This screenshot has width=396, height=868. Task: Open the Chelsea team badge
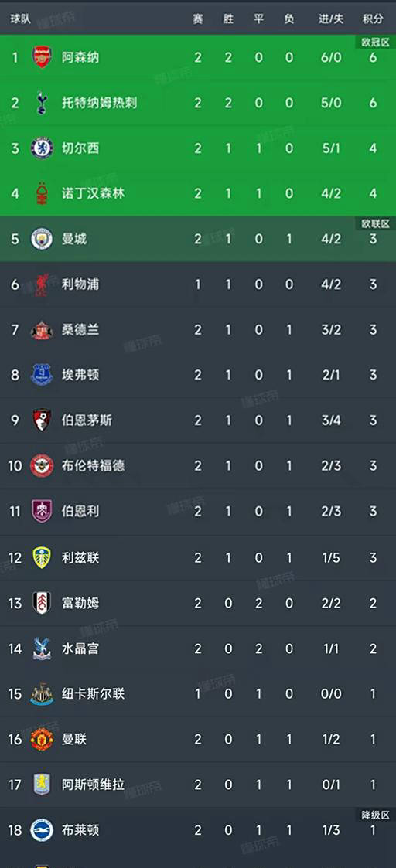coord(42,148)
